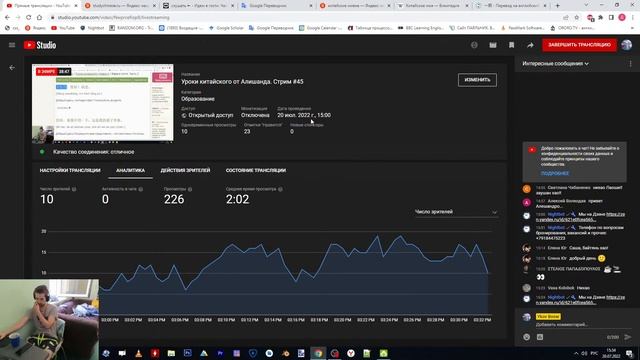Screen dimensions: 640x360
Task: Switch to Chrome in the taskbar
Action: coord(318,353)
